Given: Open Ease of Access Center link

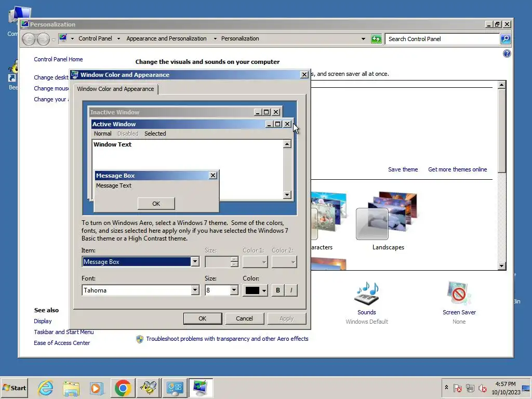Looking at the screenshot, I should [x=62, y=343].
